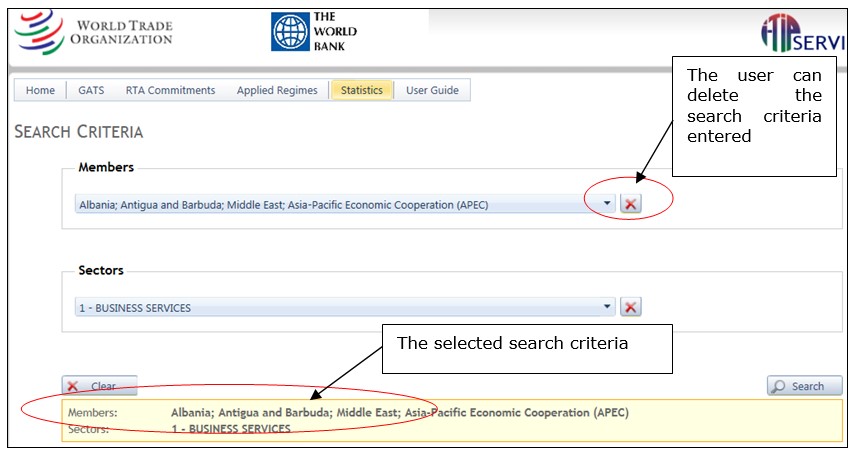Open the Members selection combo box

345,204
